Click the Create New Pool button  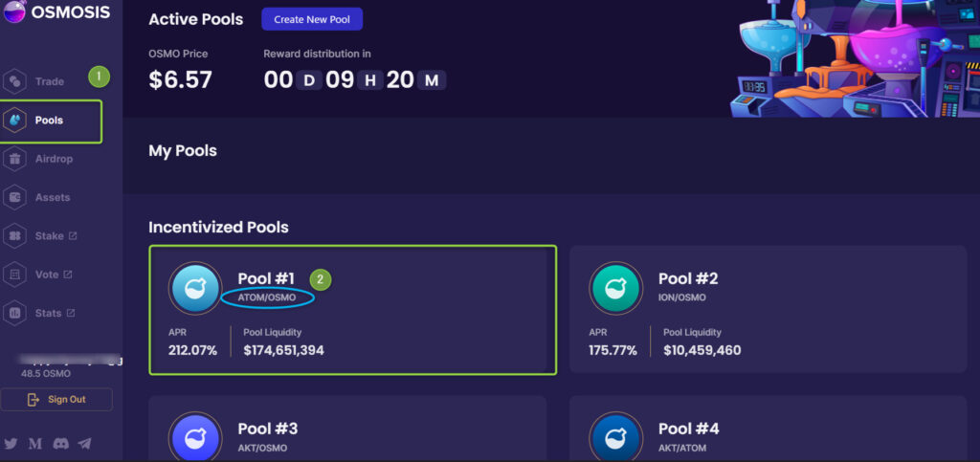312,19
